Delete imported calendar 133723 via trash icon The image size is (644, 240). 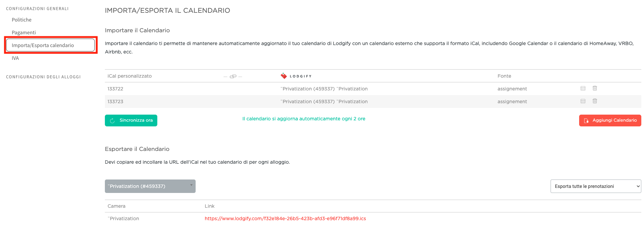pyautogui.click(x=595, y=101)
